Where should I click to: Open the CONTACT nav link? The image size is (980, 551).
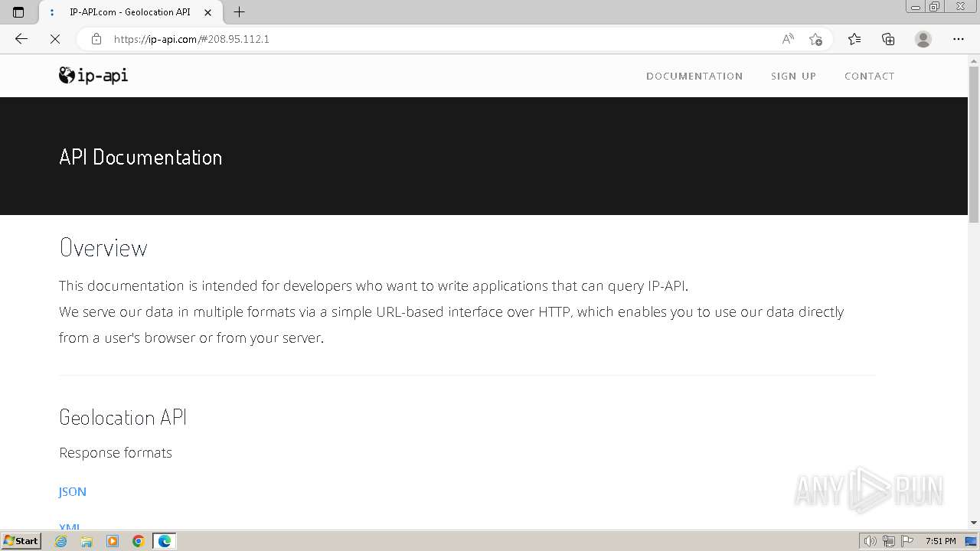(x=869, y=76)
